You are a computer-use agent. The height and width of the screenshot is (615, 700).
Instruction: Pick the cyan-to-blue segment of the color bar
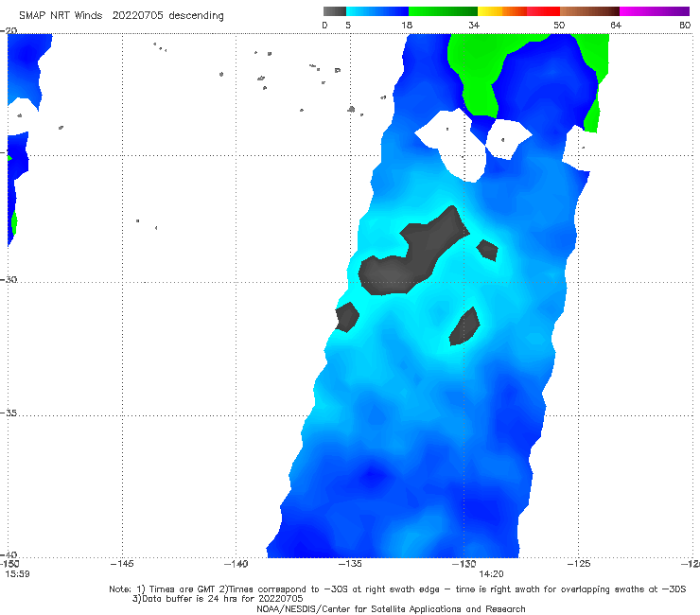click(x=377, y=11)
